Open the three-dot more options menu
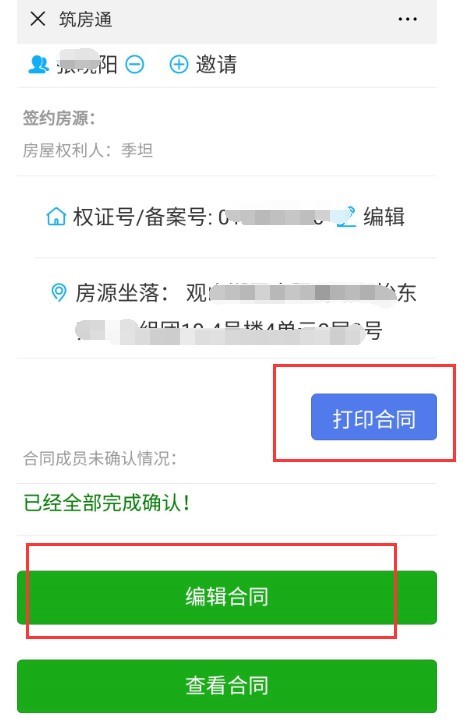Screen dimensions: 465x723 [x=407, y=19]
